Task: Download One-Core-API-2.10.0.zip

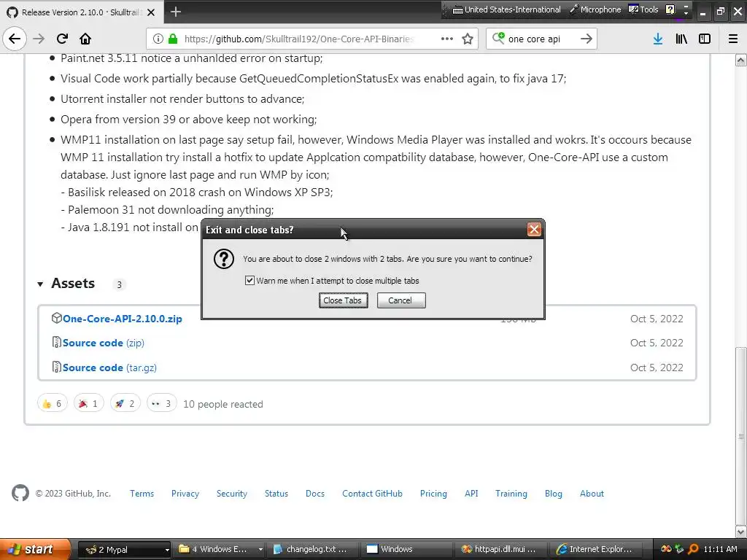Action: pyautogui.click(x=123, y=319)
